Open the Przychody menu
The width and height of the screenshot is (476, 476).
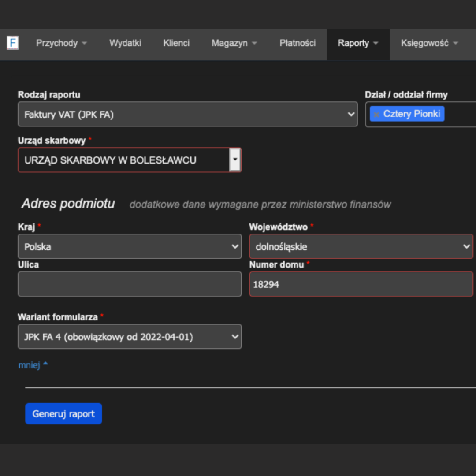coord(61,43)
